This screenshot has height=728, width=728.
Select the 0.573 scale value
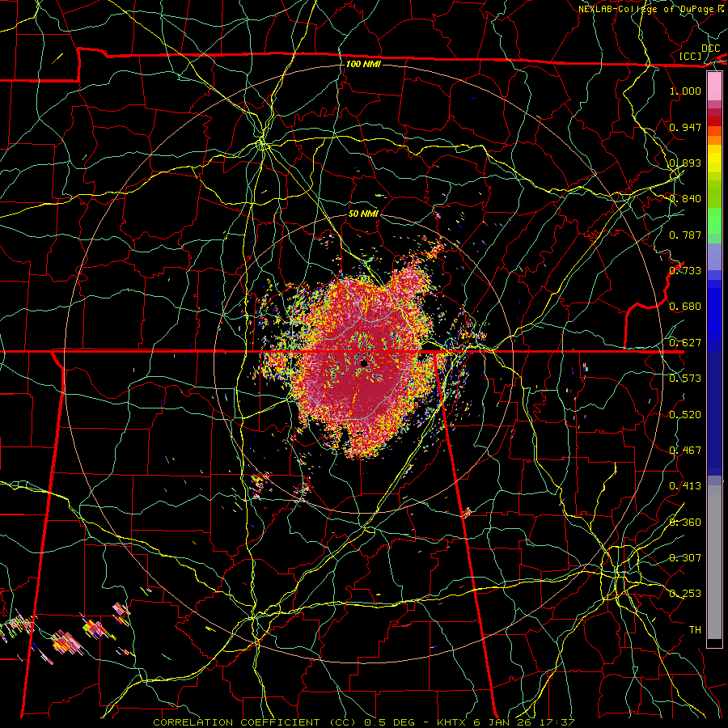point(685,379)
